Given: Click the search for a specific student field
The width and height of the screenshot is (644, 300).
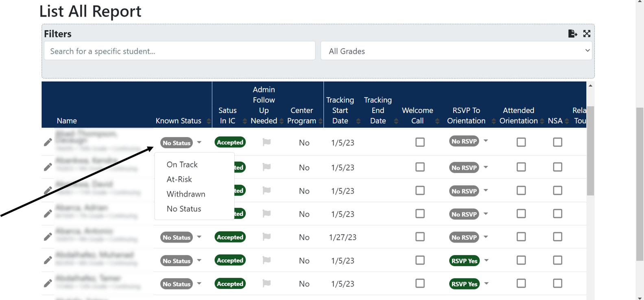Looking at the screenshot, I should point(179,51).
